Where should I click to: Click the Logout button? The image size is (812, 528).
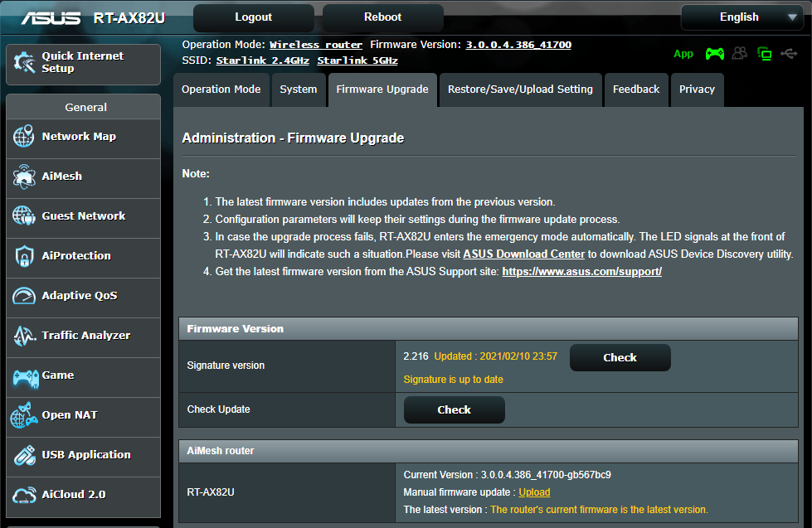click(x=253, y=17)
